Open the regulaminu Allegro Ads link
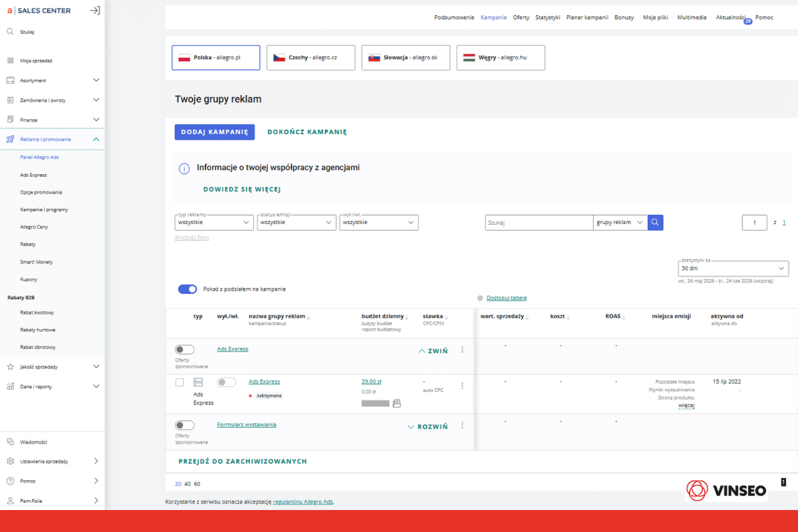 303,501
